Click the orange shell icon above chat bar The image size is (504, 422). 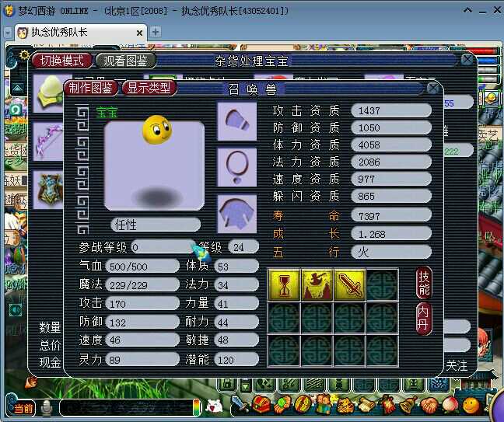[x=31, y=382]
